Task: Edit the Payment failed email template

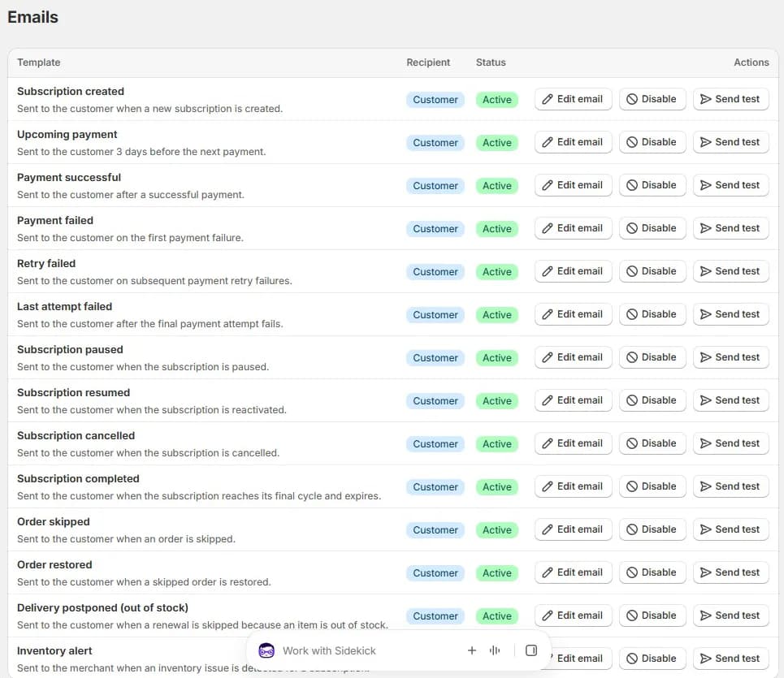Action: [x=573, y=228]
